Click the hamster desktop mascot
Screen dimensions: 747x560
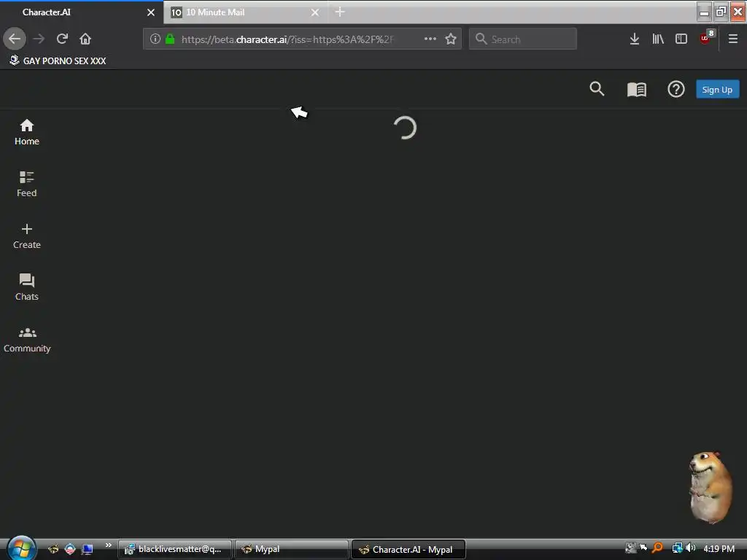pyautogui.click(x=711, y=486)
